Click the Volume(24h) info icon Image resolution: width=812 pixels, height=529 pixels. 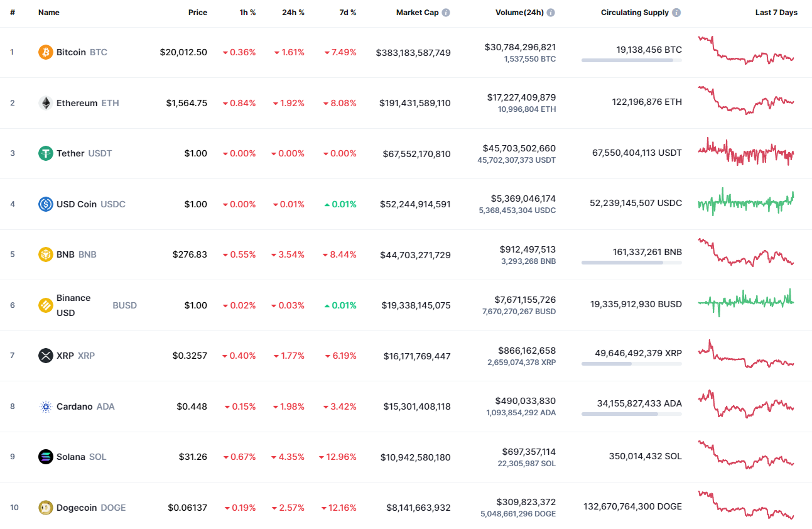pos(551,11)
